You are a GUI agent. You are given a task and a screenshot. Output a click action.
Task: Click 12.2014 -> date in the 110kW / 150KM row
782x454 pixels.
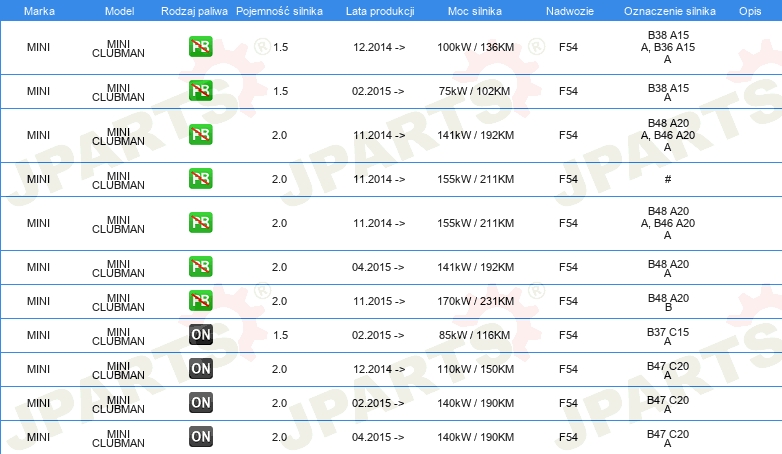click(379, 369)
